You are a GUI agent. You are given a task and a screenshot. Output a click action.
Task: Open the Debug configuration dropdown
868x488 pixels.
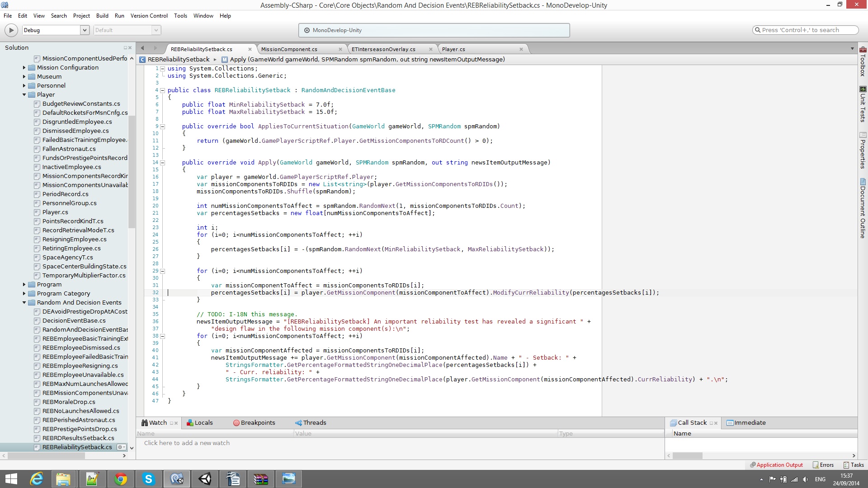tap(84, 30)
